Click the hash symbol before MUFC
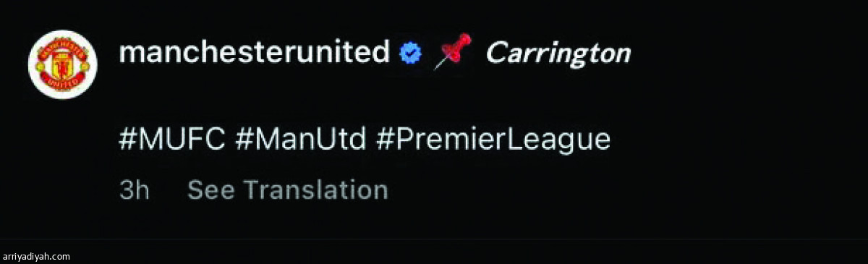 click(x=127, y=139)
